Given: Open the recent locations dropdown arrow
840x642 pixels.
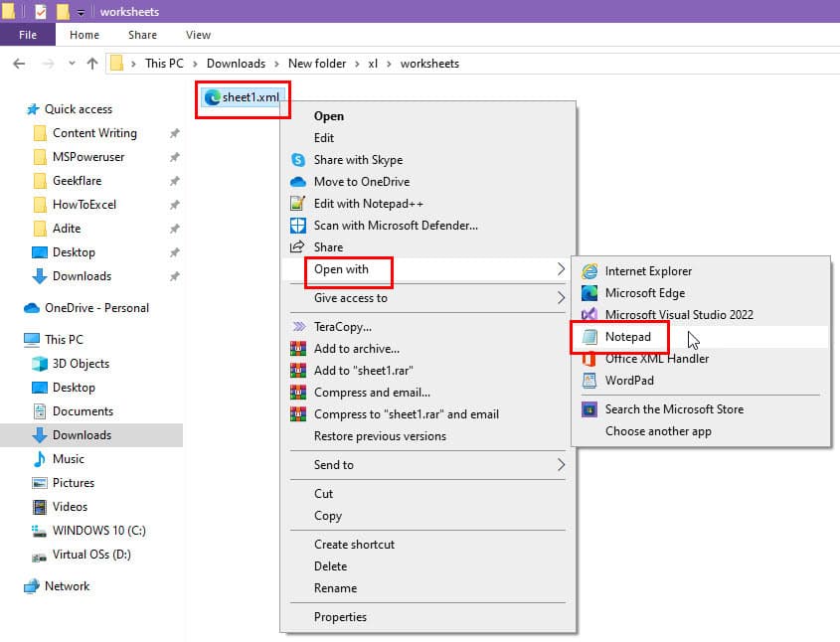Looking at the screenshot, I should click(x=72, y=64).
